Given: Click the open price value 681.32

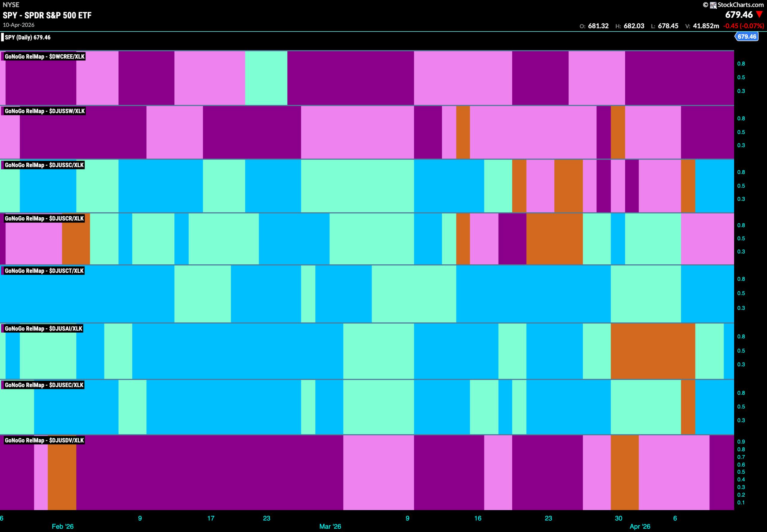Looking at the screenshot, I should (598, 26).
